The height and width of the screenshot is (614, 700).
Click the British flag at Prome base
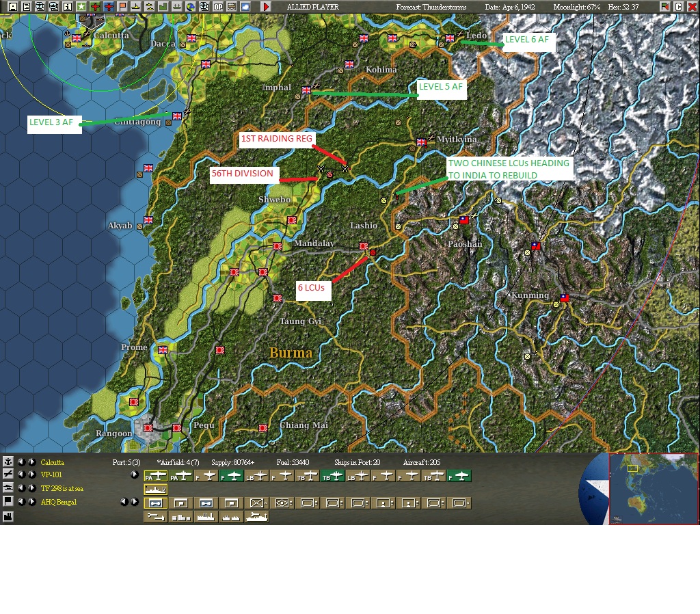pos(163,350)
